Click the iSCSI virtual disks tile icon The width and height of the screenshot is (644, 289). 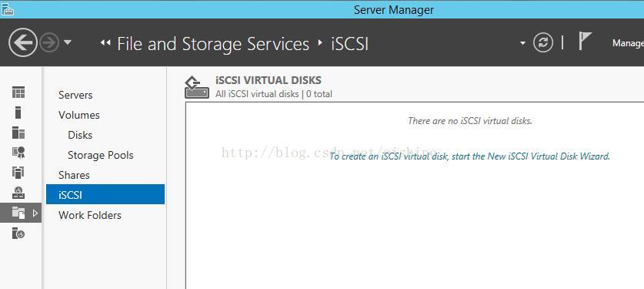coord(197,87)
